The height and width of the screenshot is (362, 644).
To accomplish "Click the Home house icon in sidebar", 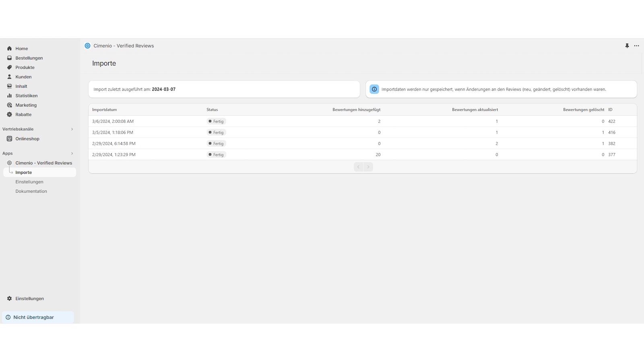I will tap(9, 48).
